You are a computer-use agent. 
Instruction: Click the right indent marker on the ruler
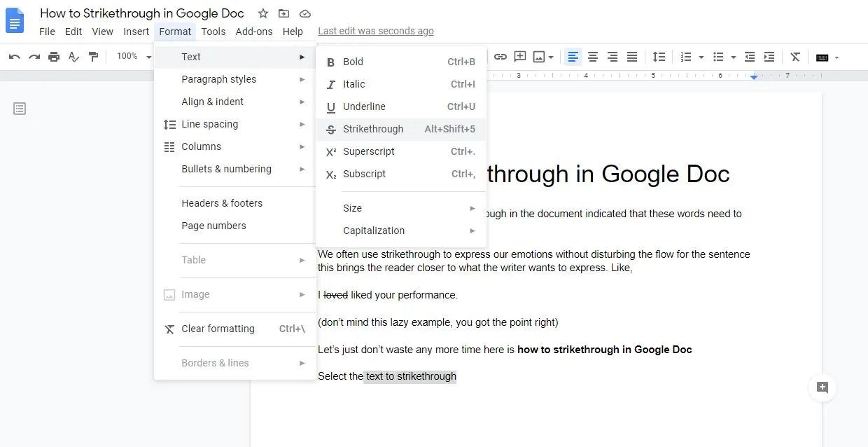(x=754, y=76)
